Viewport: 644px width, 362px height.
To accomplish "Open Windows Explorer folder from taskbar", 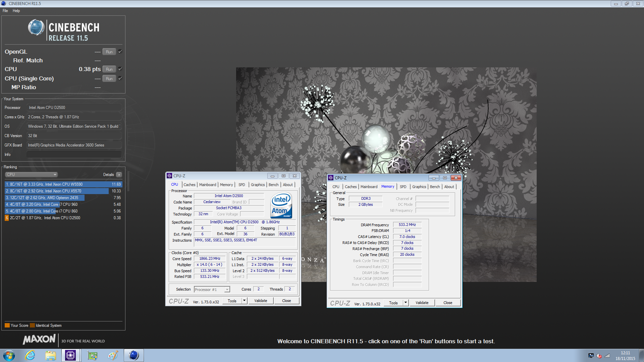I will pos(51,355).
